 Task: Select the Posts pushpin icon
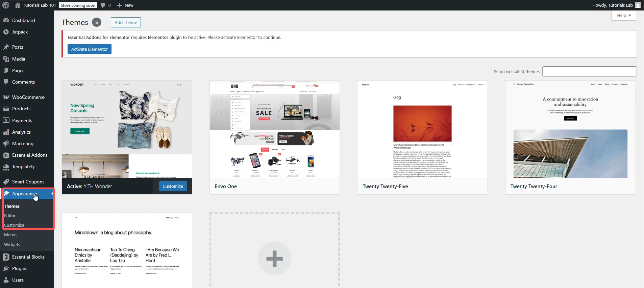(x=6, y=47)
